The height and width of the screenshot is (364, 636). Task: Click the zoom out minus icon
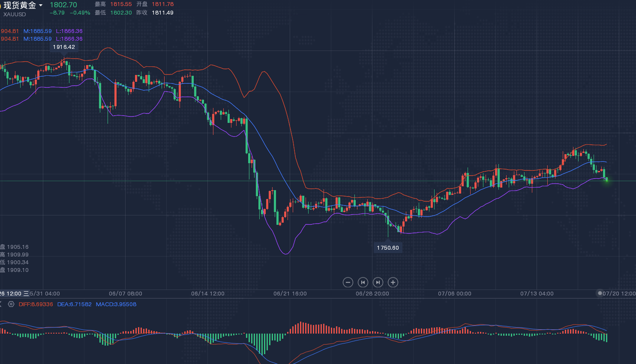pos(348,282)
